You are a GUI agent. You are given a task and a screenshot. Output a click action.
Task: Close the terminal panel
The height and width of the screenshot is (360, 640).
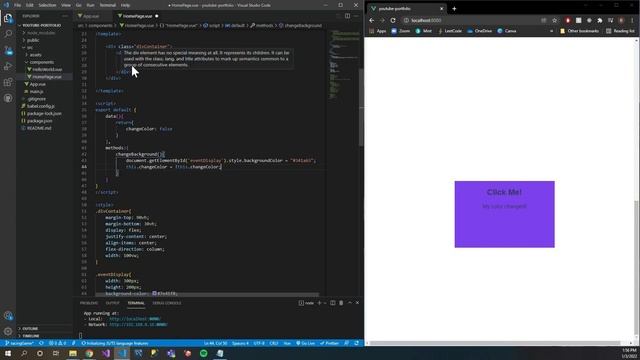[x=357, y=303]
